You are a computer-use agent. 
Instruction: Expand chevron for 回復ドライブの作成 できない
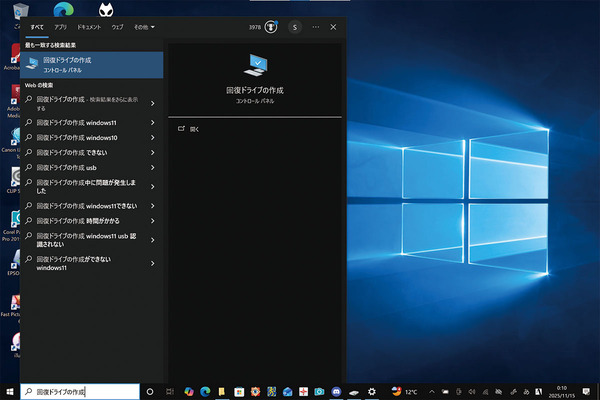[x=152, y=152]
